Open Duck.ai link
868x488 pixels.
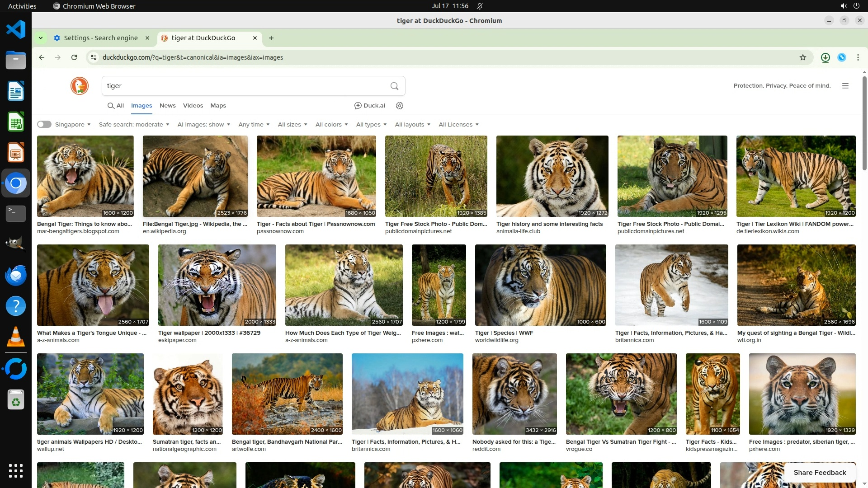[x=370, y=106]
